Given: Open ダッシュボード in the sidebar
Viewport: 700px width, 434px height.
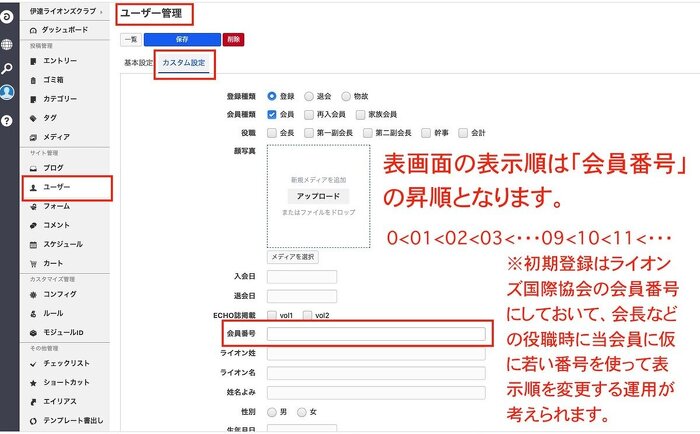Looking at the screenshot, I should [x=65, y=30].
